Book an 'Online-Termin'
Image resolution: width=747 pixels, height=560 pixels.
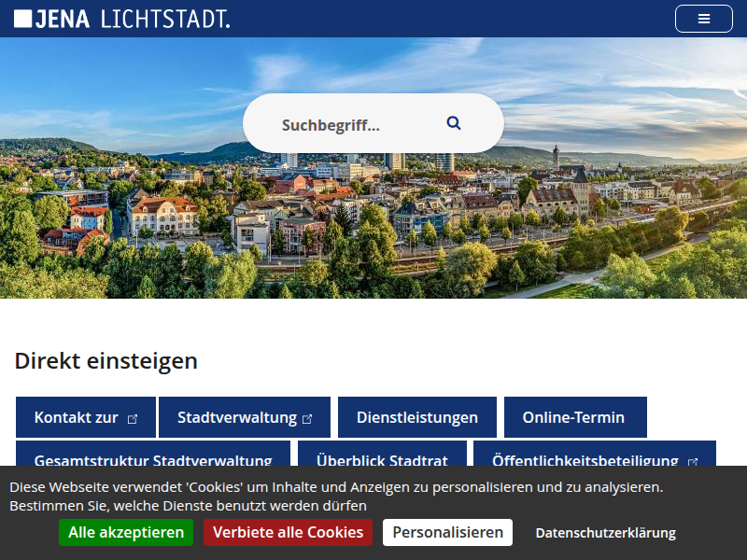tap(575, 417)
